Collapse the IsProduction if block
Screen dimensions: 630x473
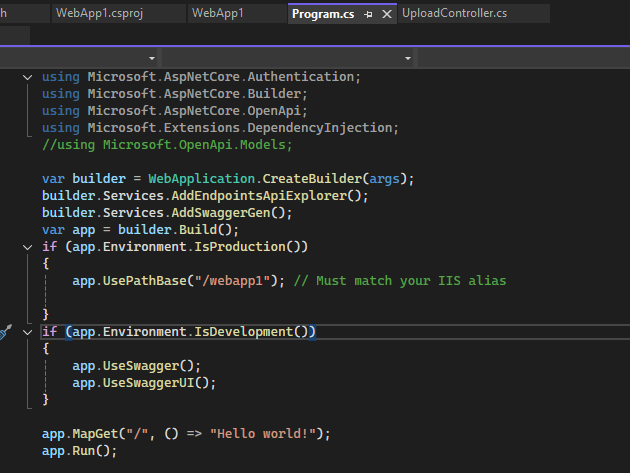pyautogui.click(x=27, y=247)
